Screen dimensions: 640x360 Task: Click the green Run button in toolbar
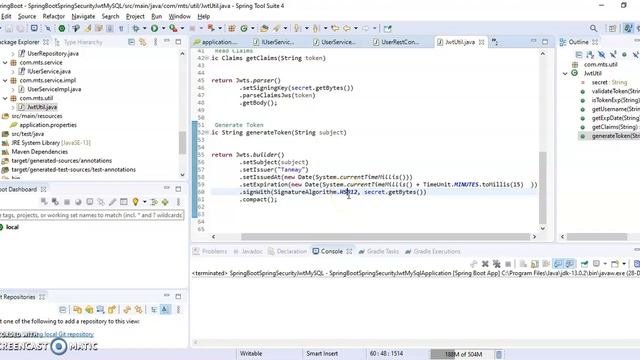(x=154, y=28)
